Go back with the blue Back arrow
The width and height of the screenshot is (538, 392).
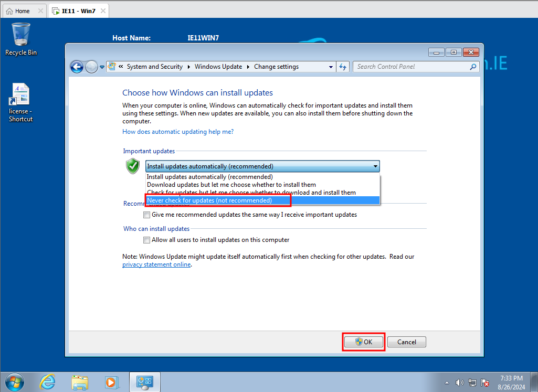(x=77, y=67)
